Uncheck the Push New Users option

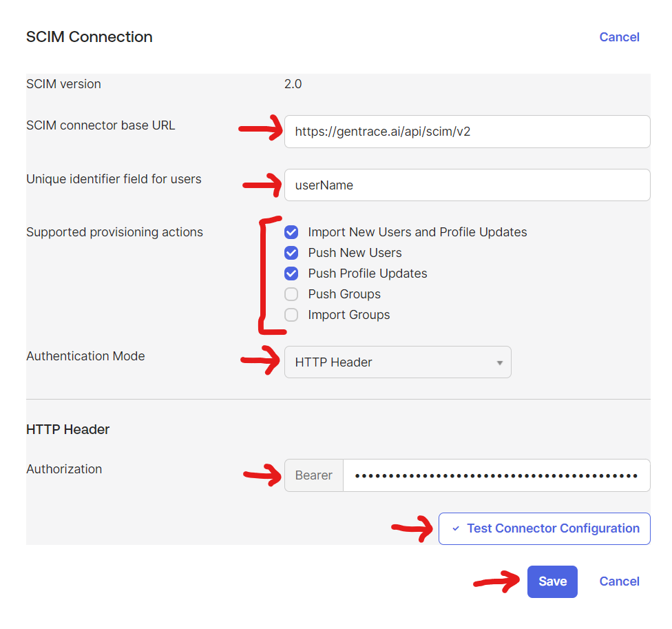click(x=291, y=253)
